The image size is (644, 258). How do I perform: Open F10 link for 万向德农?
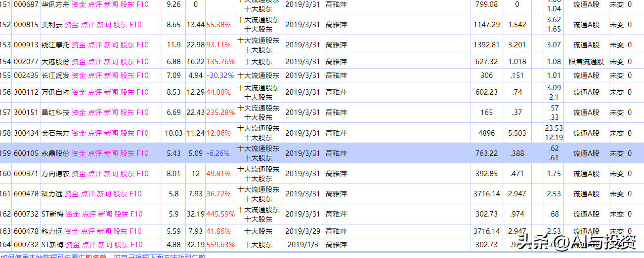pyautogui.click(x=142, y=174)
